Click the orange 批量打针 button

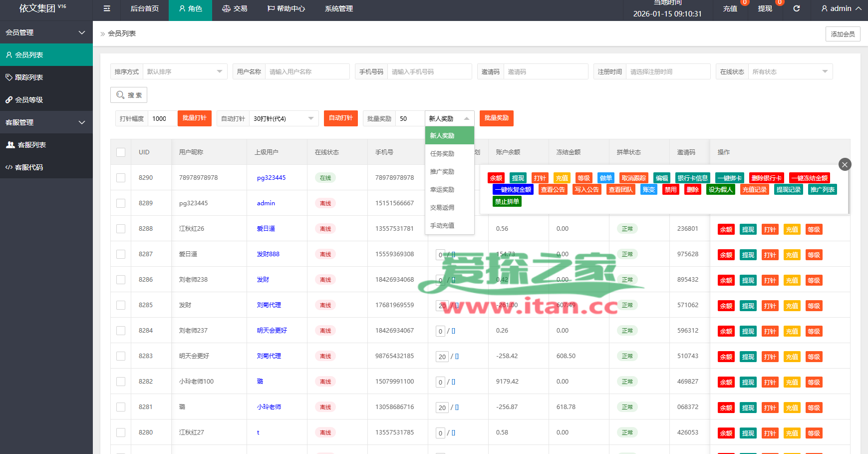coord(194,118)
